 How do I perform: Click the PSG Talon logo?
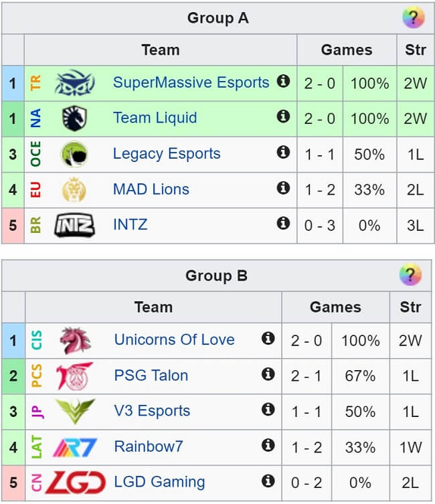(74, 375)
